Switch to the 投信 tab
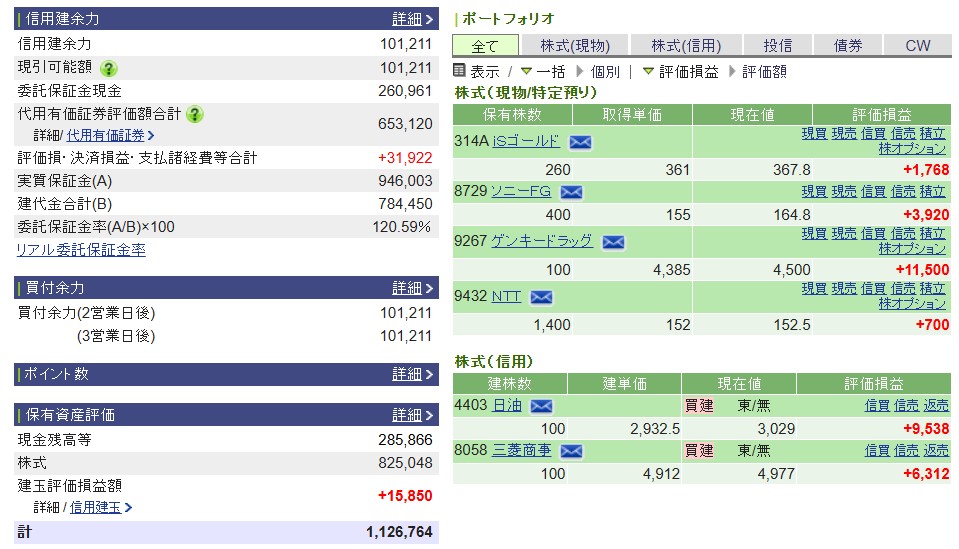The width and height of the screenshot is (959, 549). coord(778,46)
